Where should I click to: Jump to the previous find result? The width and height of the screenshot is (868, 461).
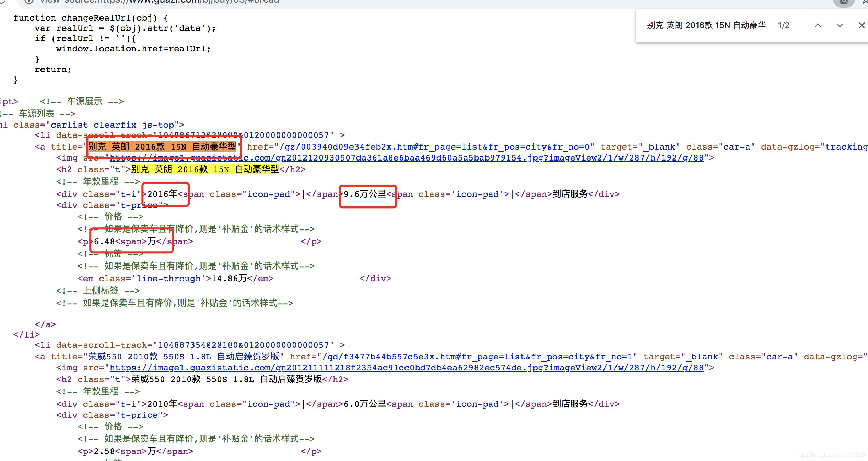[818, 25]
